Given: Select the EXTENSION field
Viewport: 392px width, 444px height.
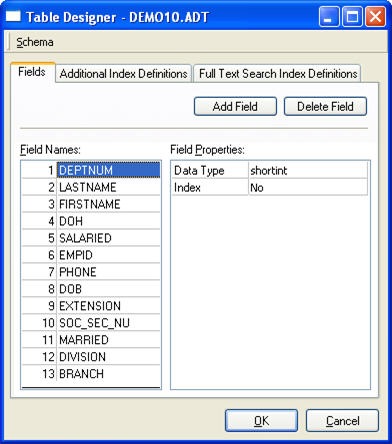Looking at the screenshot, I should coord(109,306).
